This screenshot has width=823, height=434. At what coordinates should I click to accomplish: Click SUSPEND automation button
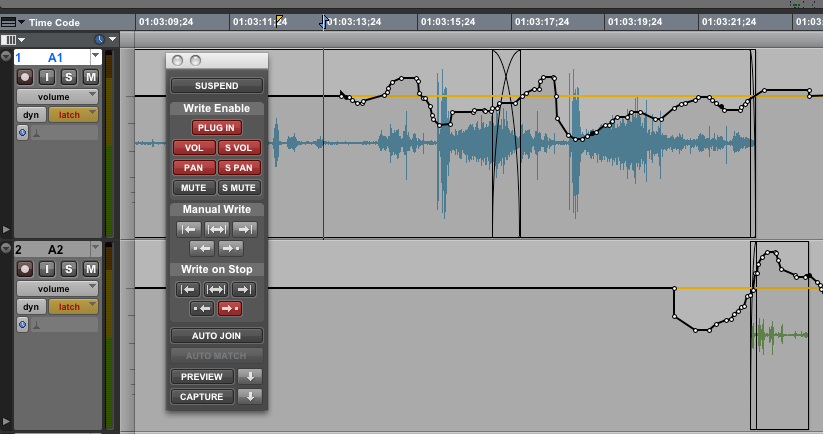pyautogui.click(x=217, y=86)
